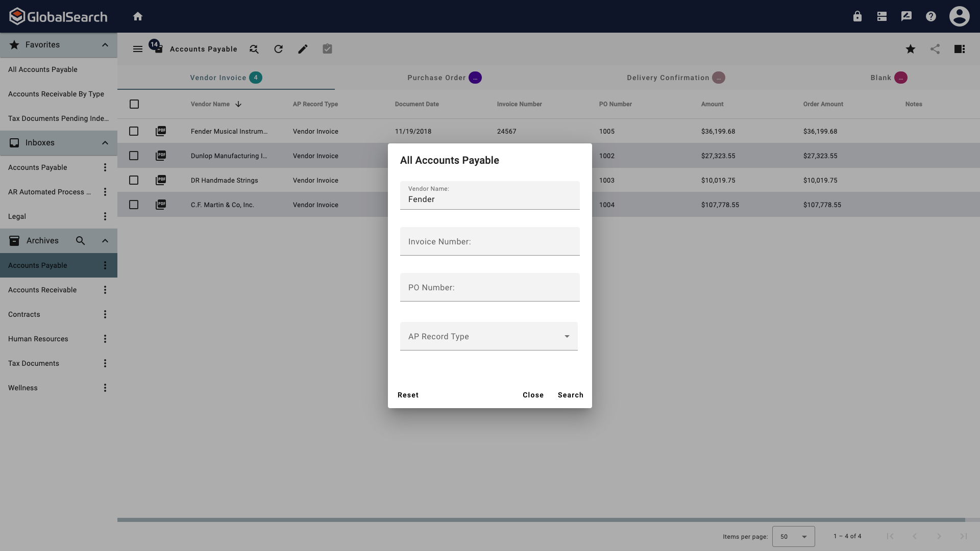Click the GlobalSearch home icon
Screen dimensions: 980x551
click(138, 16)
